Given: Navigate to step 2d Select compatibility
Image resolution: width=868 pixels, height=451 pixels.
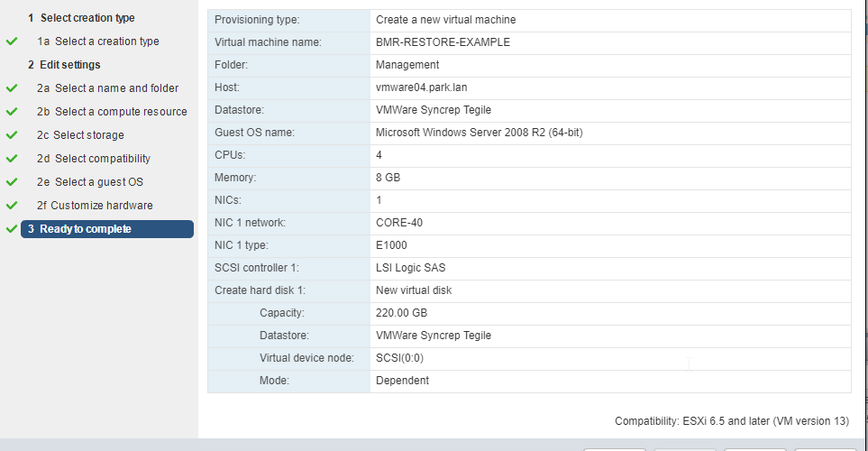Looking at the screenshot, I should click(94, 159).
